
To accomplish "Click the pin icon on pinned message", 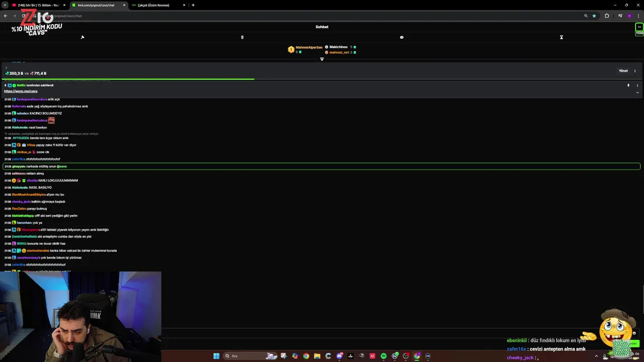I will tap(628, 85).
